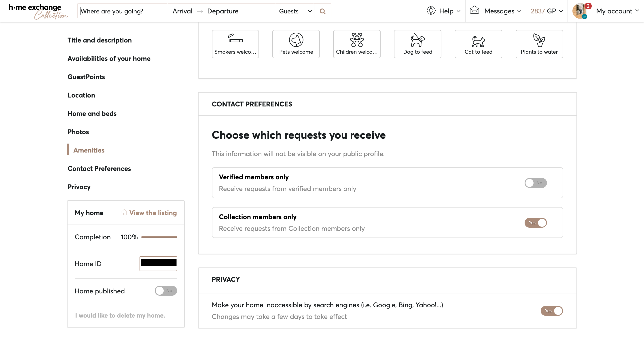Click I would like to delete my home
This screenshot has width=644, height=352.
120,315
